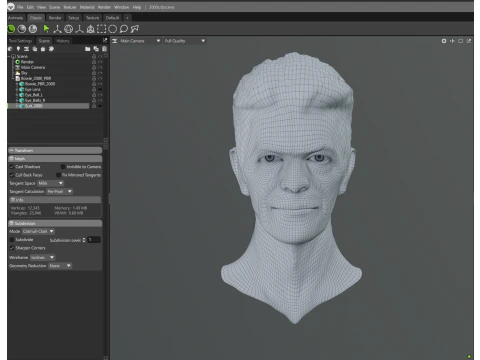
Task: Open the Tangent Space dropdown
Action: pos(50,183)
